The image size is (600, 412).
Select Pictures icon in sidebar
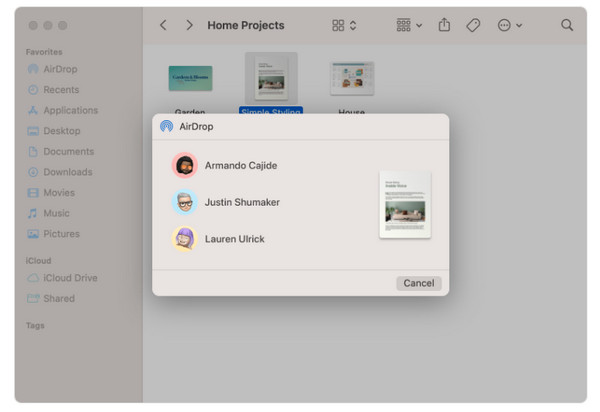point(33,234)
